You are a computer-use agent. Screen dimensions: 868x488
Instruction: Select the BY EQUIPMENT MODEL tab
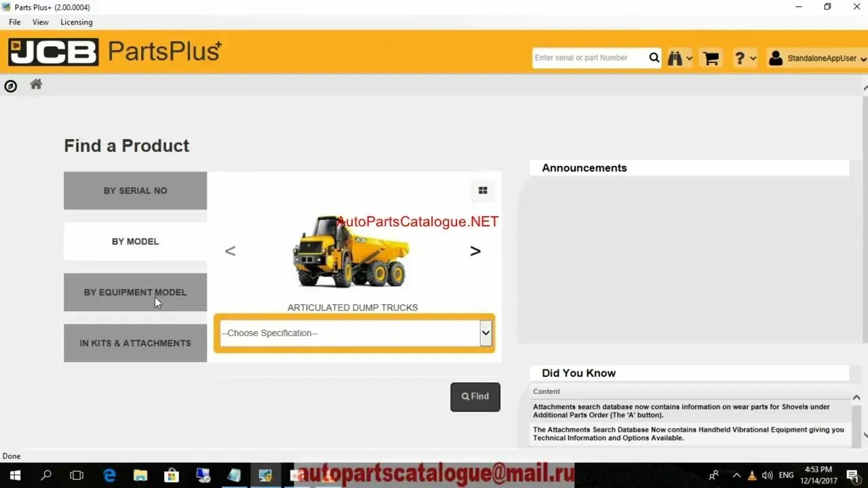point(135,292)
